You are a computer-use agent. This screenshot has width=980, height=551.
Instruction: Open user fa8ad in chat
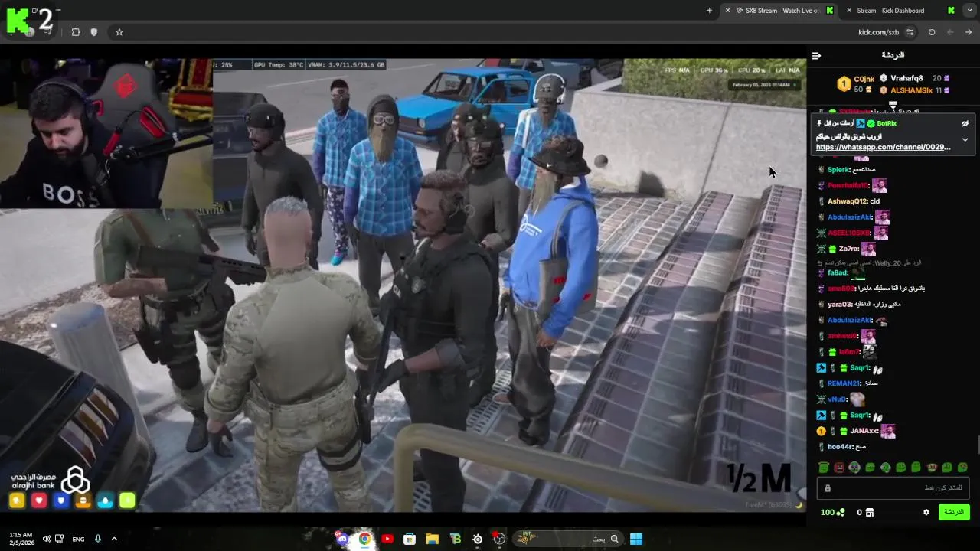[837, 272]
